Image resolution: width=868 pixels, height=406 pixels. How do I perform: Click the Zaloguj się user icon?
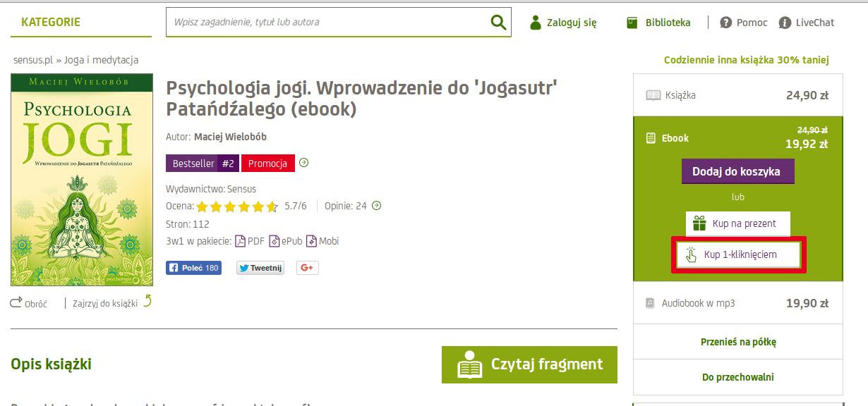coord(536,23)
